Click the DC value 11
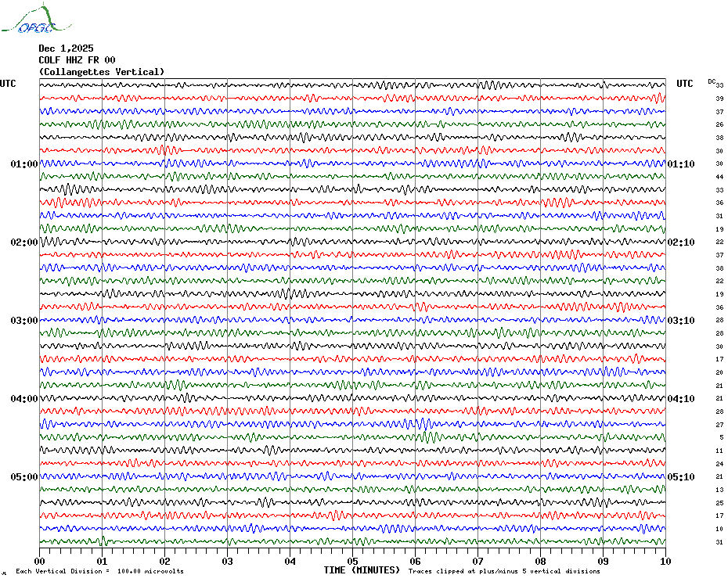This screenshot has width=728, height=582. (x=719, y=451)
